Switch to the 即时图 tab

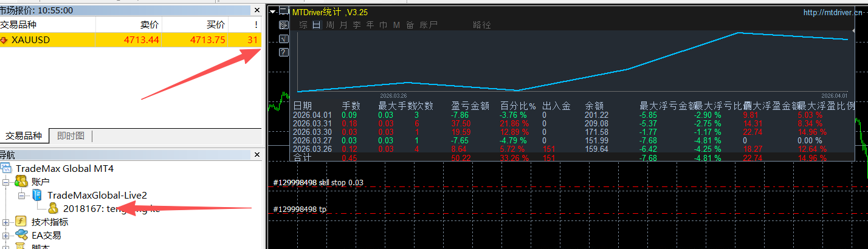(71, 136)
